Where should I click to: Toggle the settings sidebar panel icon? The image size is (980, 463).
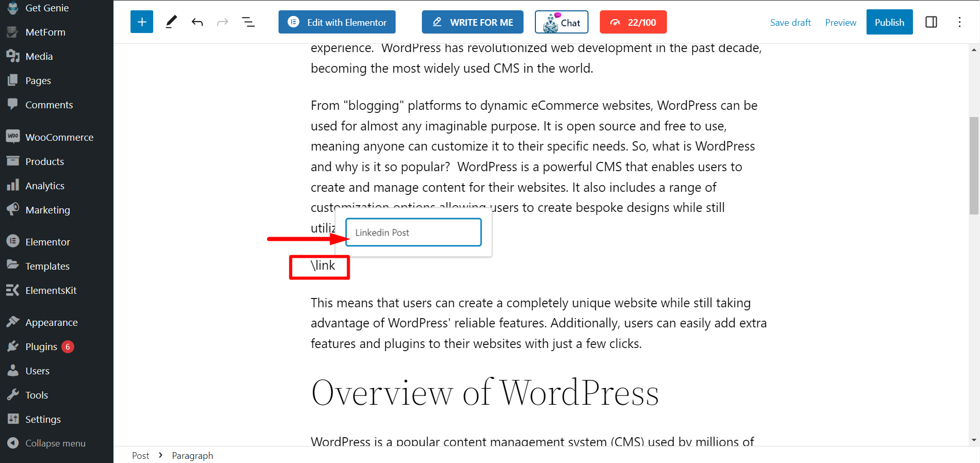[x=931, y=22]
